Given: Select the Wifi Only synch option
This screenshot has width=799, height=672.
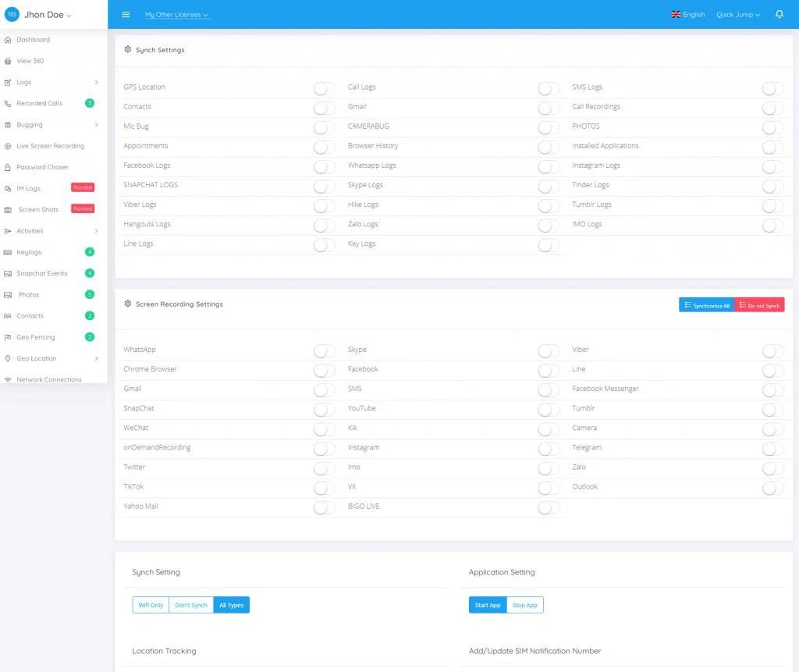Looking at the screenshot, I should [151, 605].
